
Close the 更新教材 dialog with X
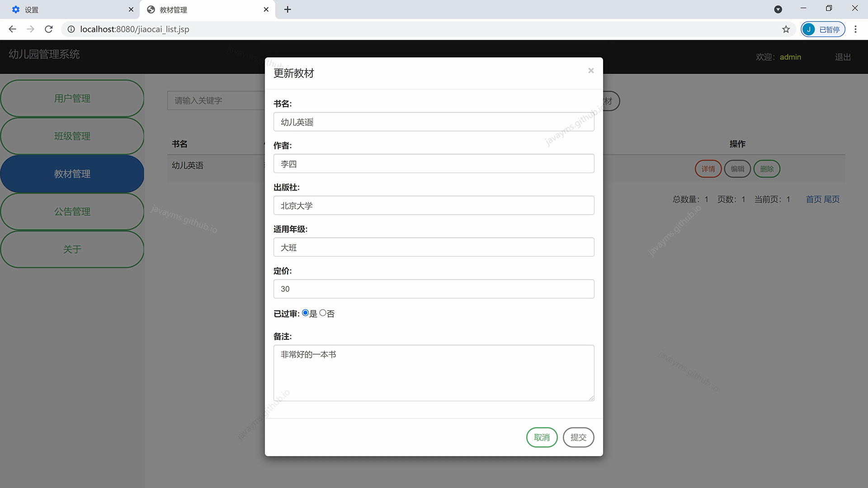coord(590,70)
